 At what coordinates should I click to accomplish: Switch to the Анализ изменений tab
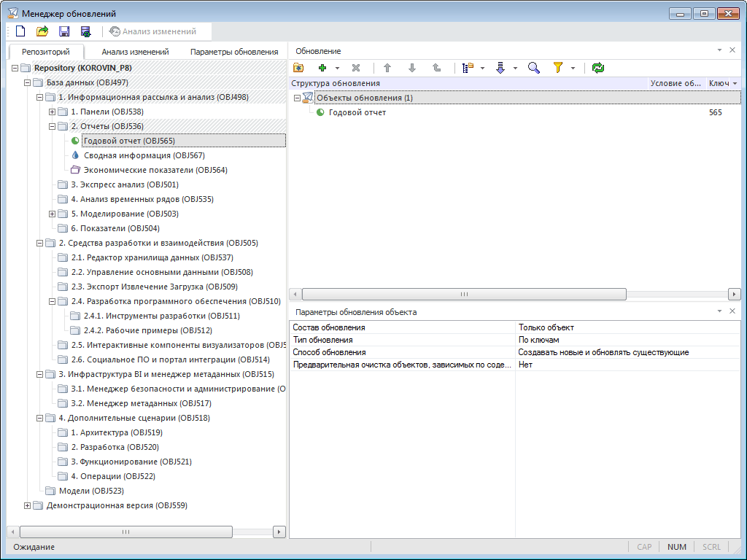[x=135, y=52]
